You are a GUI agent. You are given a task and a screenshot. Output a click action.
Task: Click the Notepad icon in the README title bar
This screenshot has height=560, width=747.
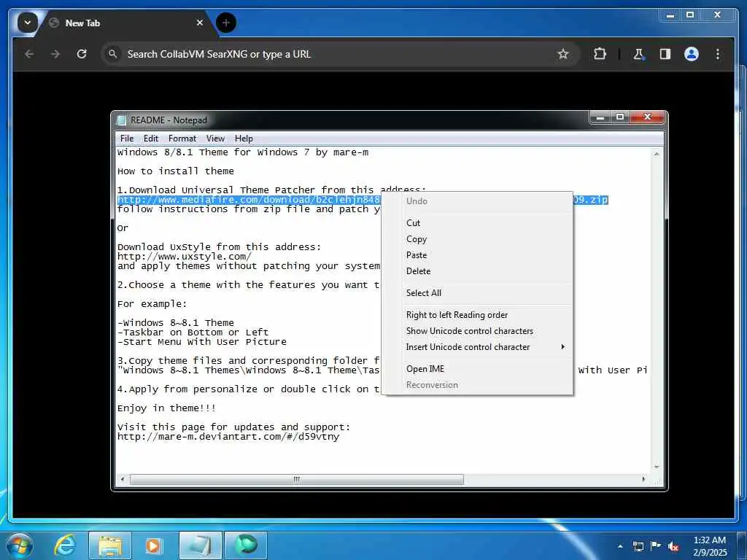click(122, 120)
